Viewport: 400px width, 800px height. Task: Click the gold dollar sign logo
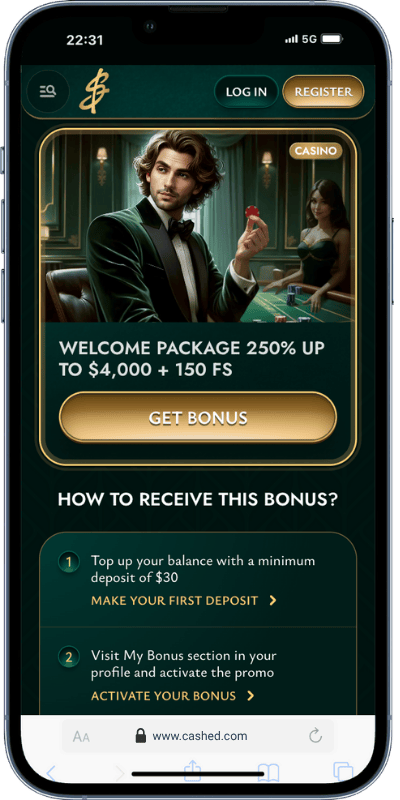click(94, 91)
